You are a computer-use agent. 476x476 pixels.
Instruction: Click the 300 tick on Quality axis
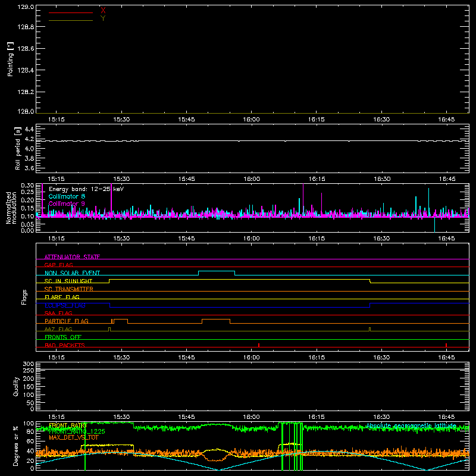(28, 364)
